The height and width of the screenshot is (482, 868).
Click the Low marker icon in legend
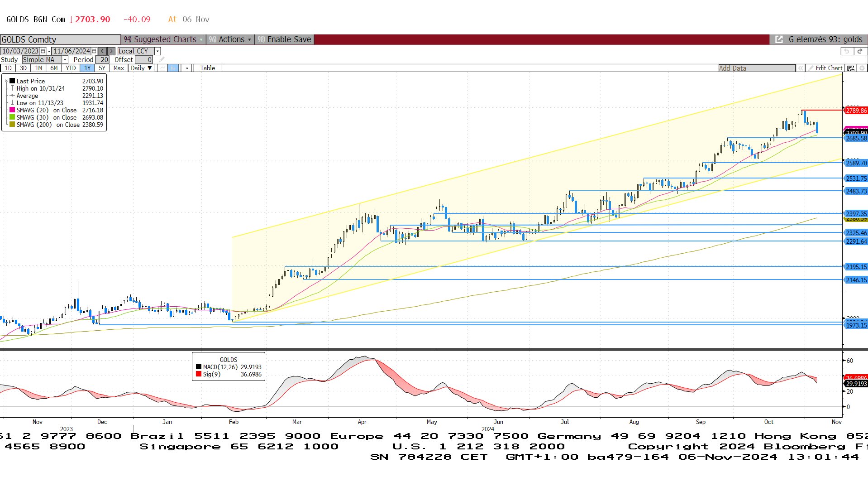13,103
